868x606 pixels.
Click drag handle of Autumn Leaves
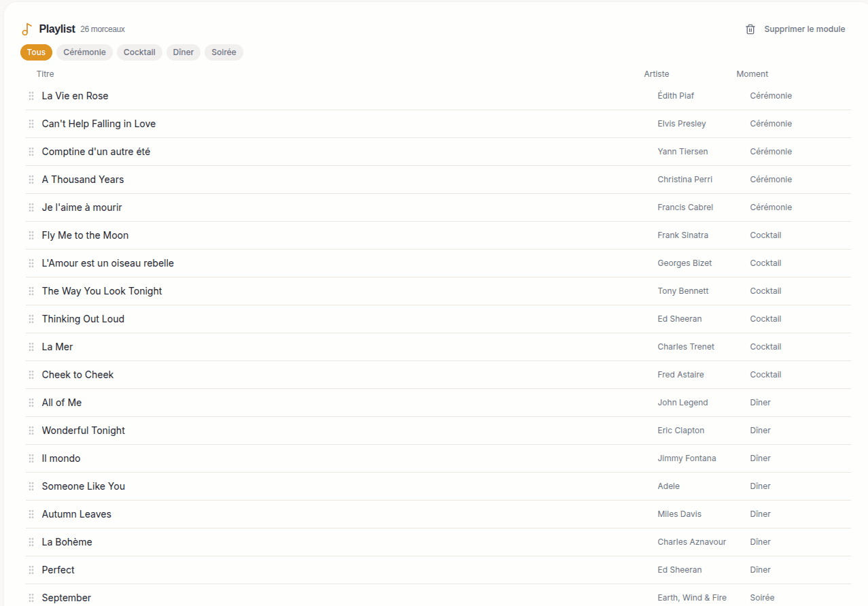point(31,514)
